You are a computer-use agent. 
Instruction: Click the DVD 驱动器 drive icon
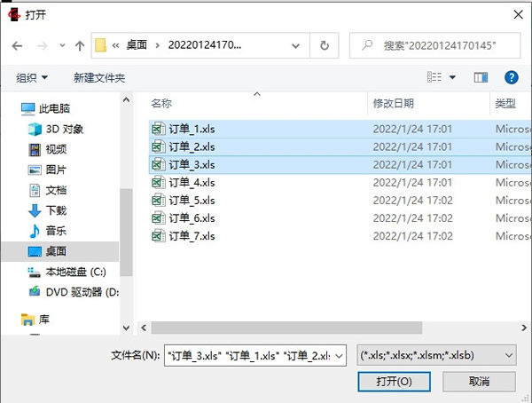(x=35, y=291)
